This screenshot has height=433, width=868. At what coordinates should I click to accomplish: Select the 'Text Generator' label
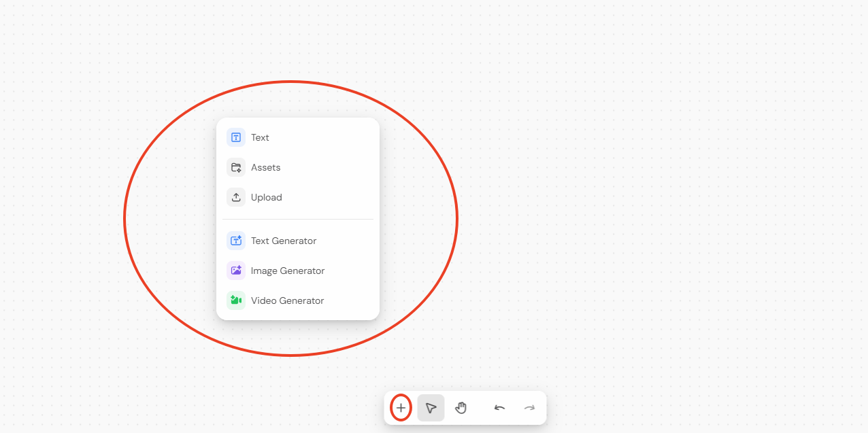[x=284, y=241]
